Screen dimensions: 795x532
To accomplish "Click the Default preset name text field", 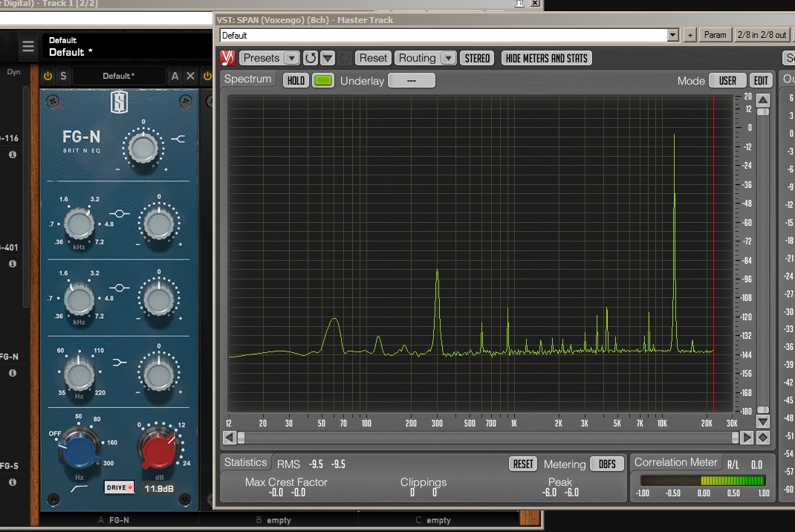I will click(x=444, y=35).
